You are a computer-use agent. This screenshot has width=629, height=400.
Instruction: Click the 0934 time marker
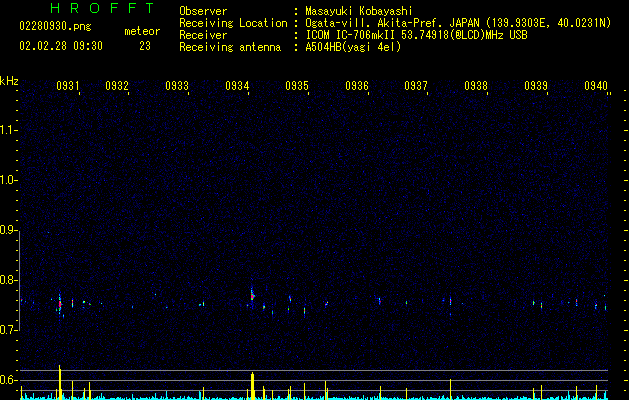[237, 86]
